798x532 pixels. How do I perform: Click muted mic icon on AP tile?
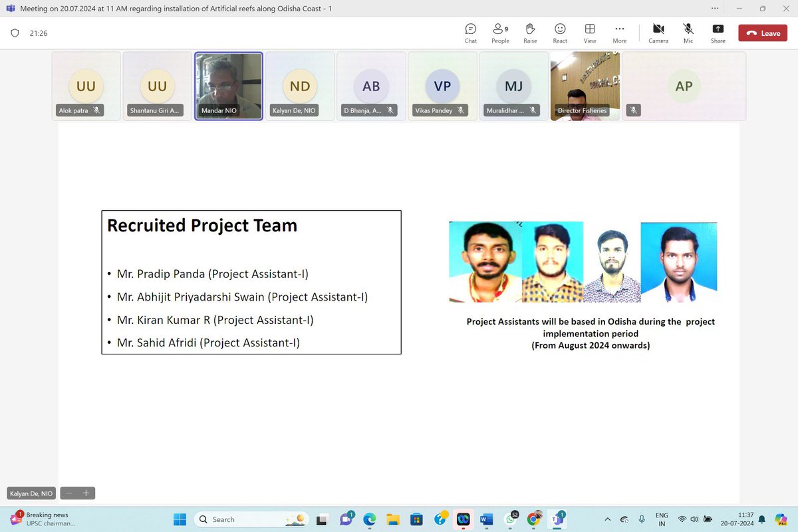tap(634, 110)
